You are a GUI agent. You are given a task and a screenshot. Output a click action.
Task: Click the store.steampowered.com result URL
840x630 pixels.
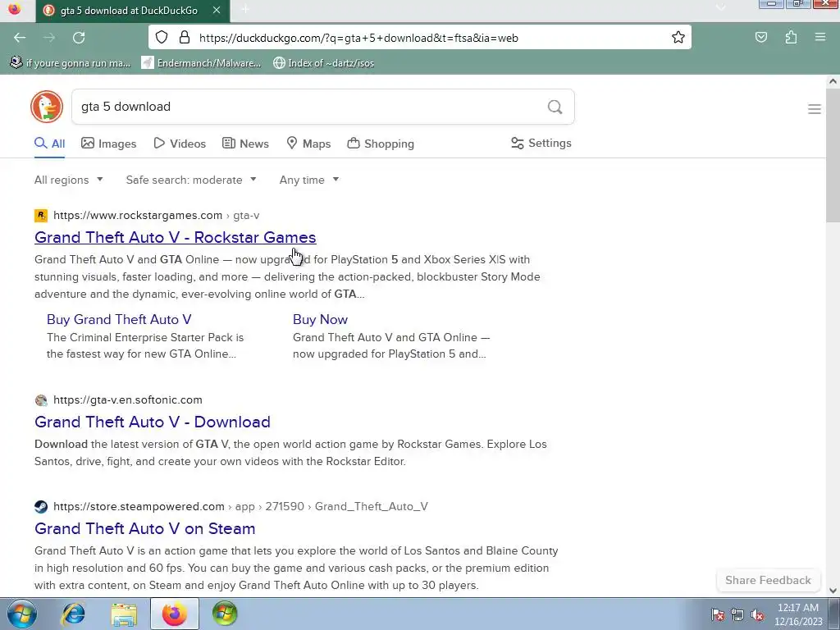[139, 507]
